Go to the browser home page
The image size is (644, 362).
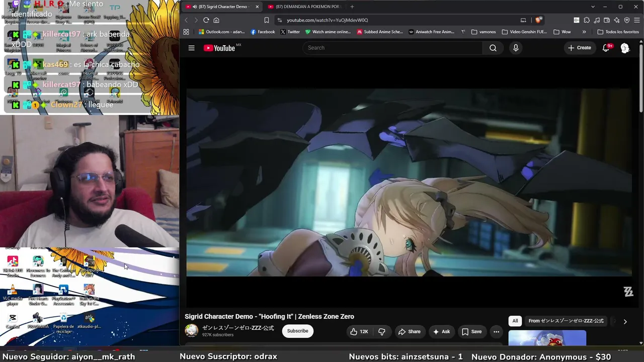[x=216, y=20]
